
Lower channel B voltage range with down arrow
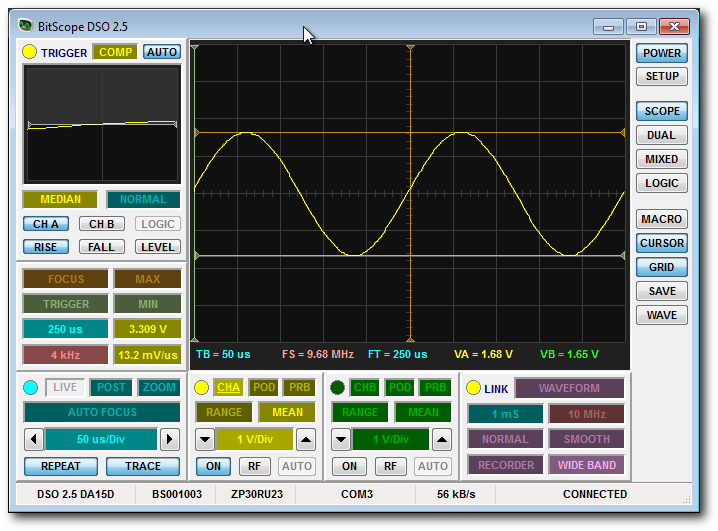[340, 439]
